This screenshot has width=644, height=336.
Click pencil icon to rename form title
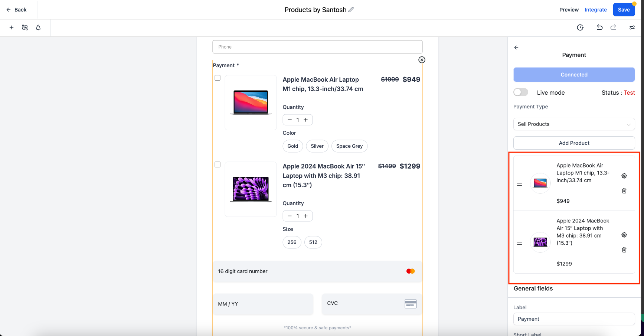pyautogui.click(x=351, y=10)
